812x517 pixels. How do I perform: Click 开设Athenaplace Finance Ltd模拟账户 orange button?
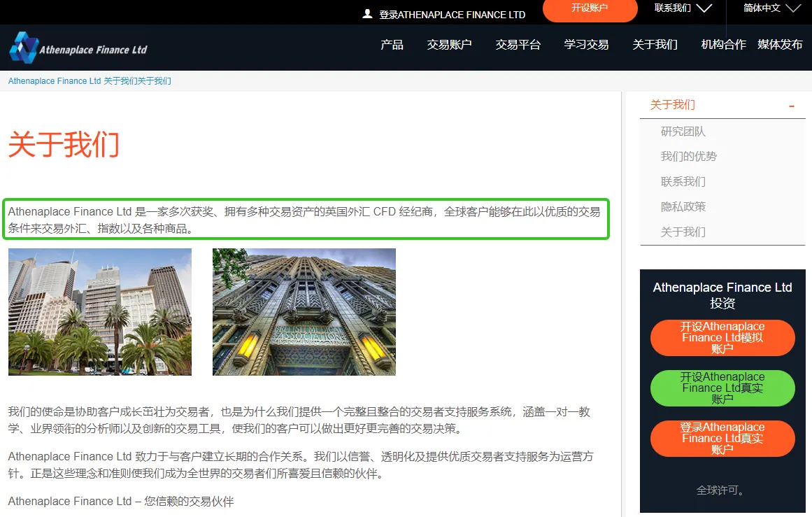pos(722,338)
